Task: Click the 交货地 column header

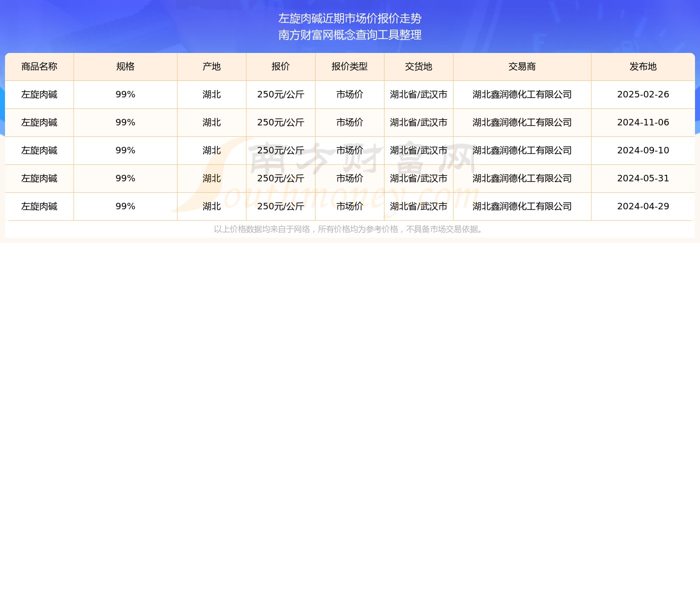Action: [x=419, y=67]
